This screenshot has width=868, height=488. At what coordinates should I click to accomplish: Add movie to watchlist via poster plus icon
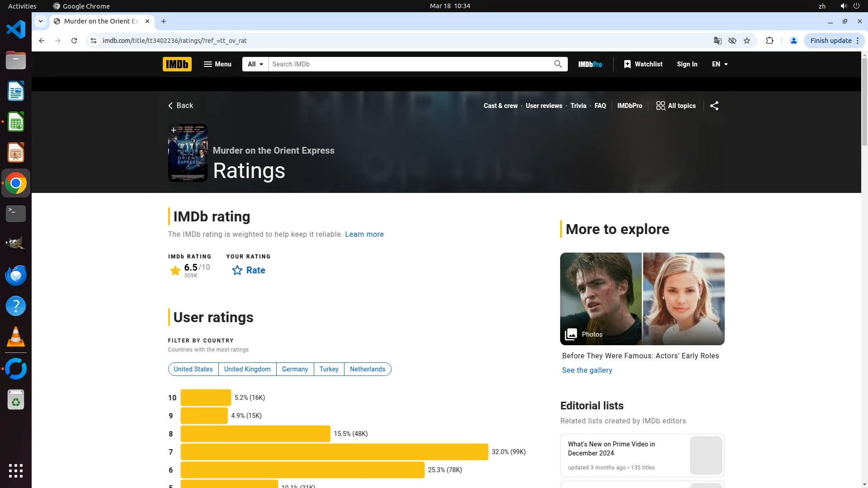click(174, 130)
